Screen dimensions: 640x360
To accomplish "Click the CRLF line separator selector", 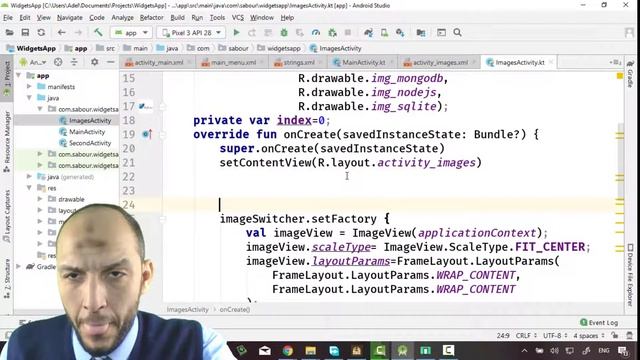I will (x=526, y=336).
